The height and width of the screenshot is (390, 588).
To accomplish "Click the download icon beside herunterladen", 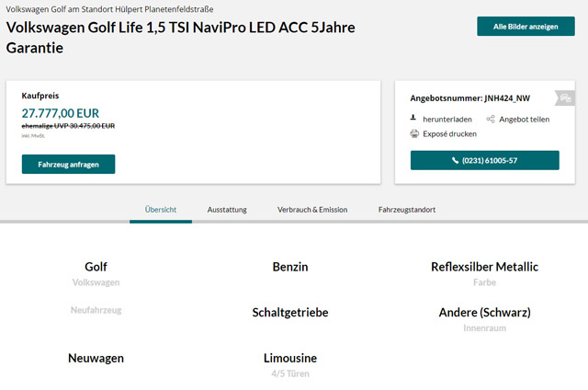I will click(x=413, y=118).
